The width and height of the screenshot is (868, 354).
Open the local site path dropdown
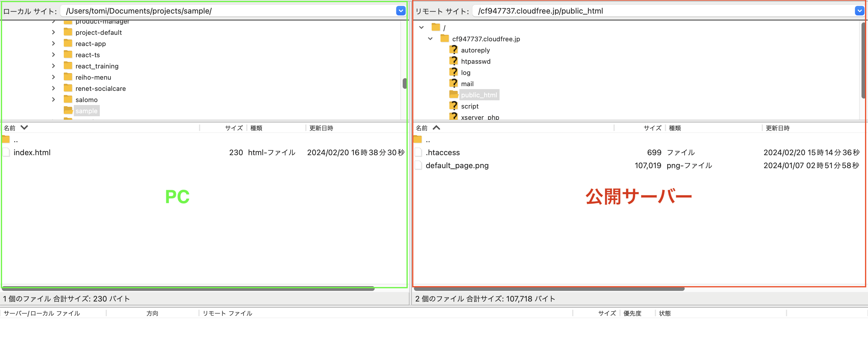tap(400, 11)
